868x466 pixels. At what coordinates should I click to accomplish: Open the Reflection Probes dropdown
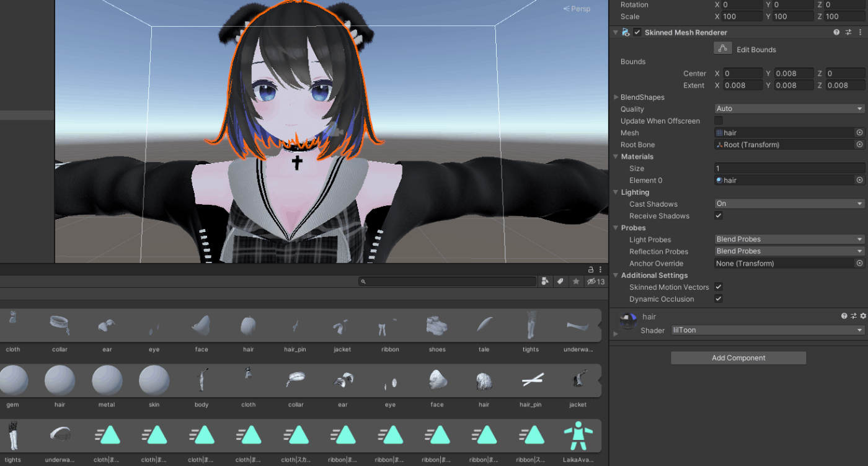click(790, 251)
